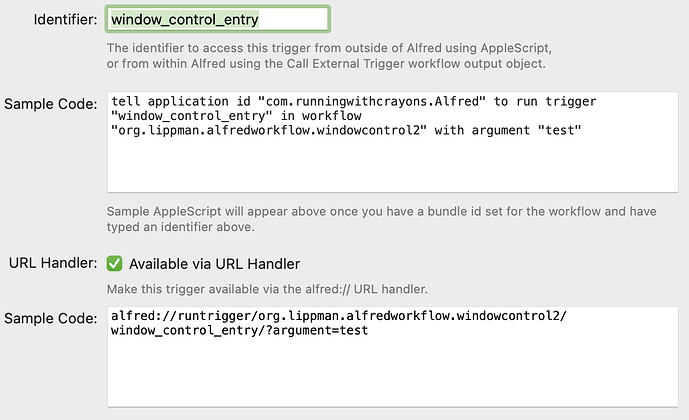Click the "Available via URL Handler" label text

click(x=215, y=264)
